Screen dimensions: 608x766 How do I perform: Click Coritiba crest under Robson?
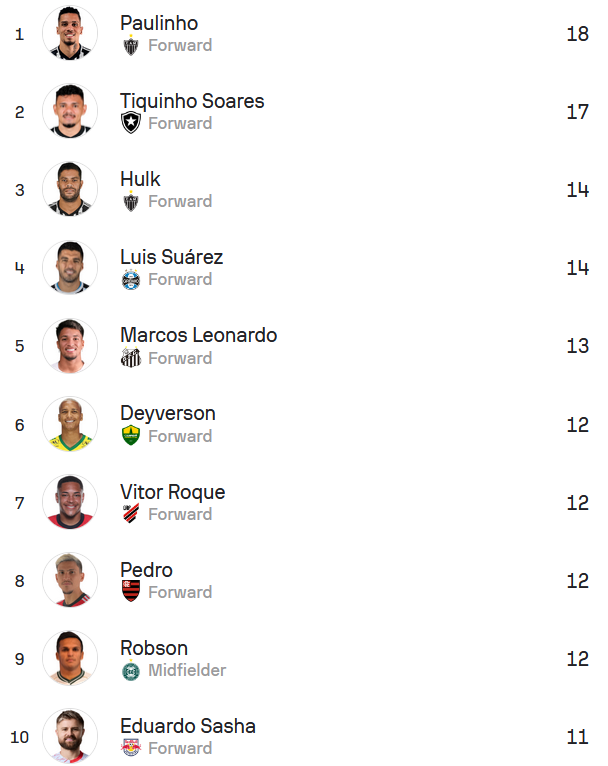(x=131, y=670)
